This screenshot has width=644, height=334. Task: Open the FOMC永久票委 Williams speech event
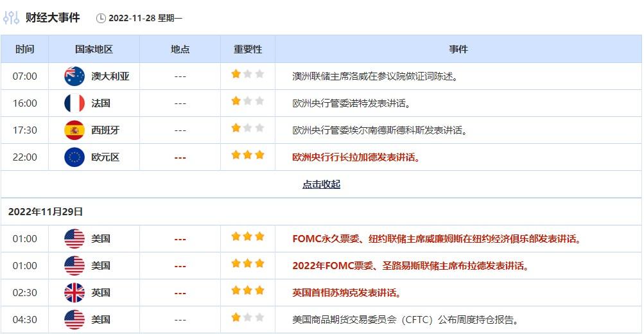pos(437,239)
